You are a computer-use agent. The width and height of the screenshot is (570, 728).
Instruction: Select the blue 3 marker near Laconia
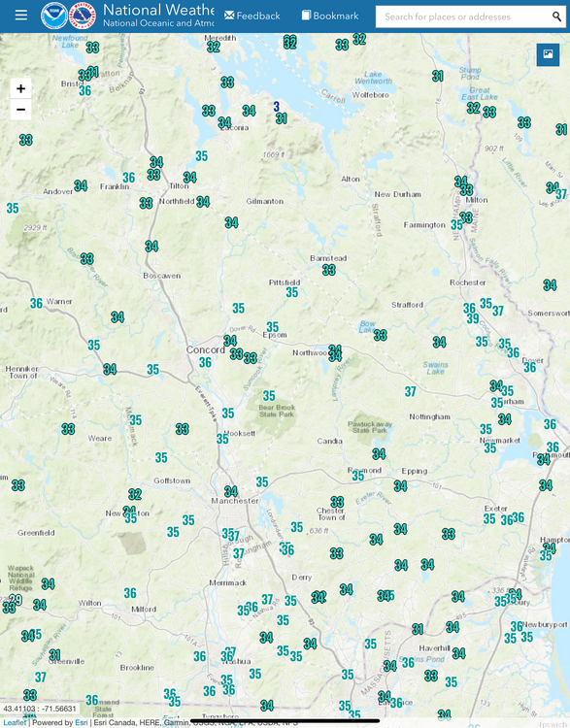[x=277, y=107]
